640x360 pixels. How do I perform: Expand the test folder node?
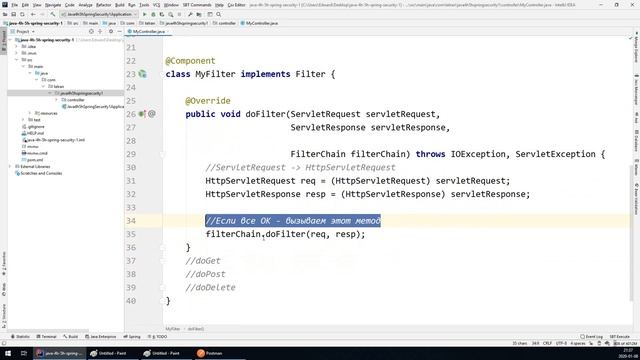pyautogui.click(x=23, y=120)
